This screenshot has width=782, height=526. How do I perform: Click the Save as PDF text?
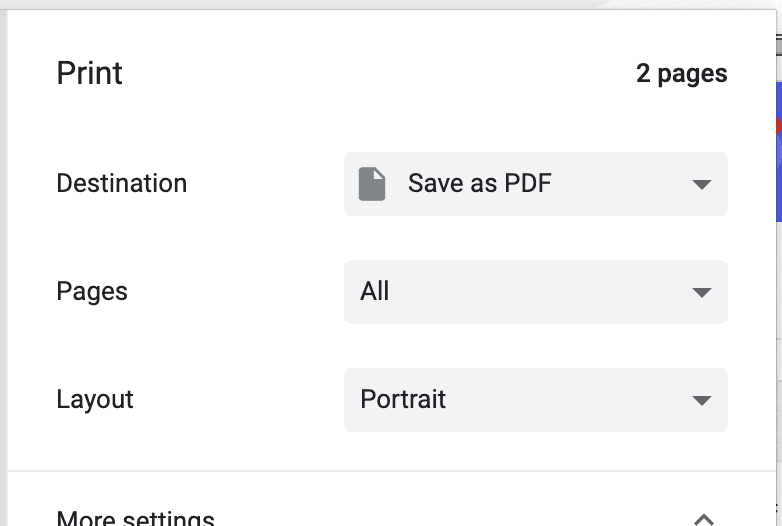[479, 184]
